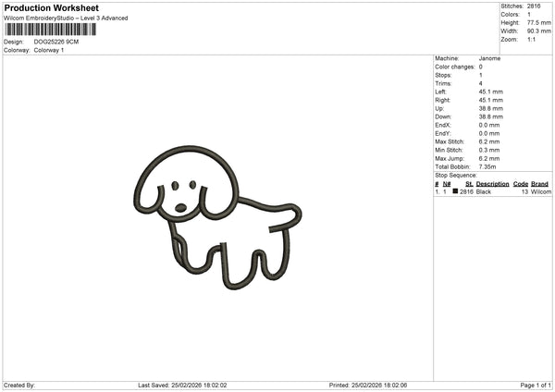This screenshot has height=392, width=555.
Task: Click the Stitches count 2816 at top
Action: point(534,6)
